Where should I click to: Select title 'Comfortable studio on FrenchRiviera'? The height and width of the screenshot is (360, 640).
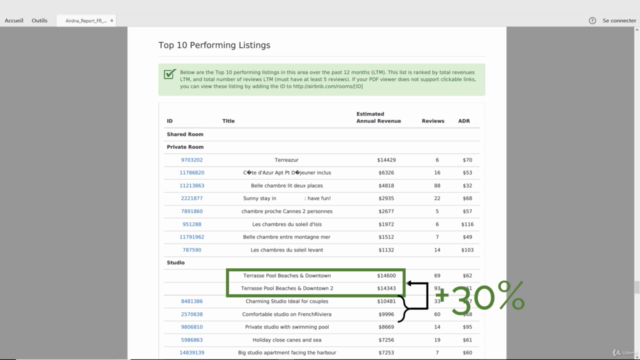pos(287,314)
